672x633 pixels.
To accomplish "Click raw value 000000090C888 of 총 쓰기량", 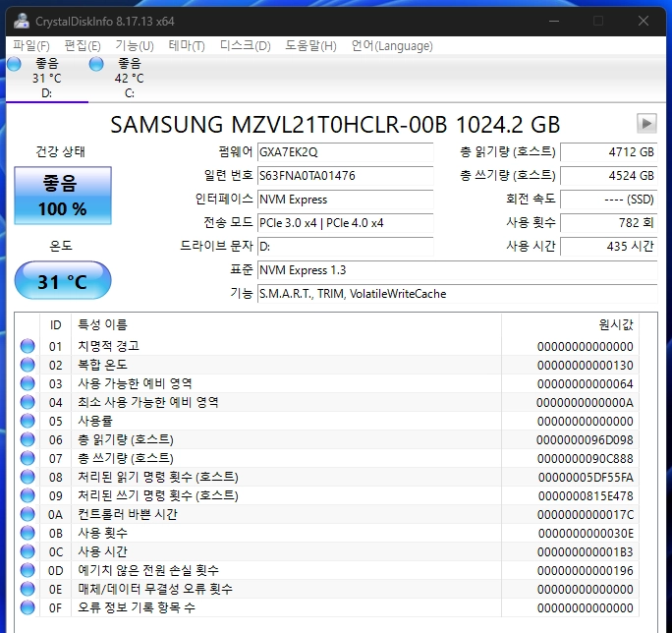I will pyautogui.click(x=585, y=458).
